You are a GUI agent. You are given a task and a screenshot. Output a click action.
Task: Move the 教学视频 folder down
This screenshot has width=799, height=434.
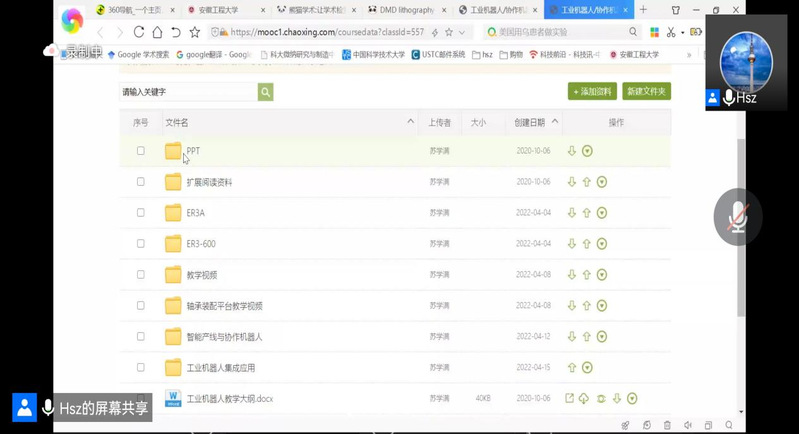[x=572, y=275]
